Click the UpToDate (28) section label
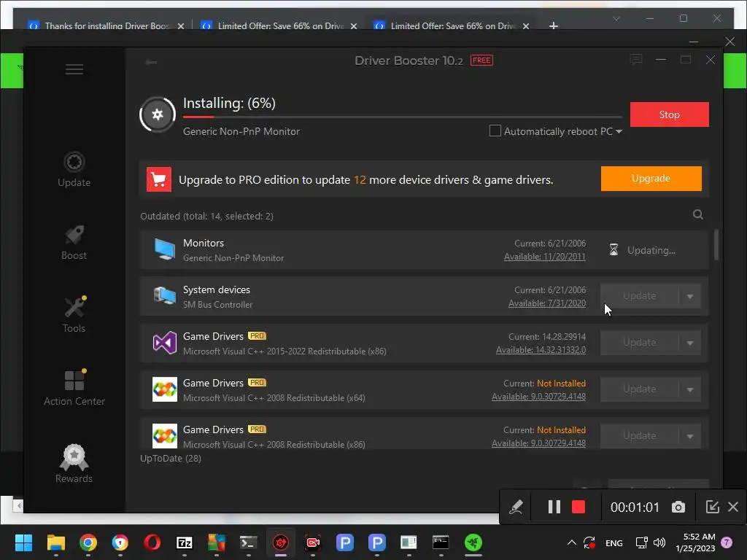The height and width of the screenshot is (560, 747). (171, 458)
